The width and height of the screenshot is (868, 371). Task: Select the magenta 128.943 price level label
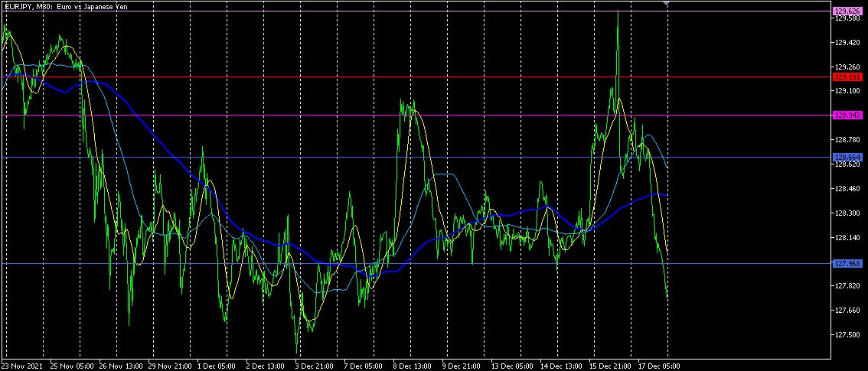coord(847,115)
